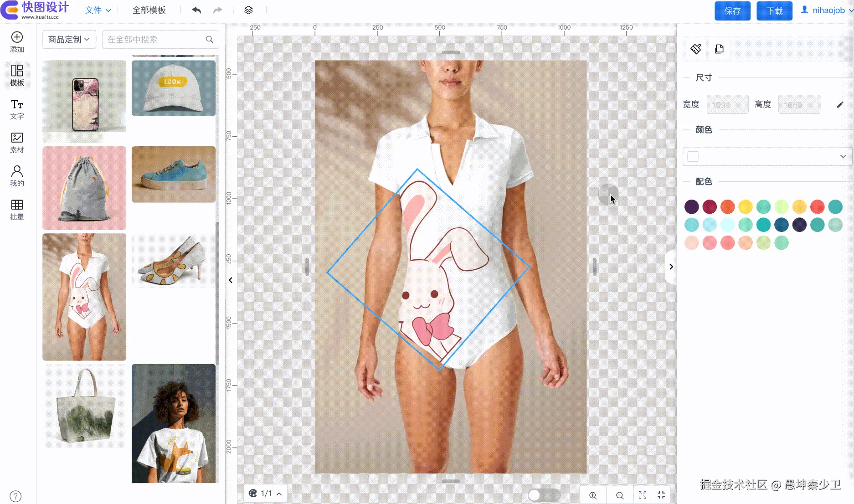Select the high heels template
The image size is (854, 504).
point(174,261)
